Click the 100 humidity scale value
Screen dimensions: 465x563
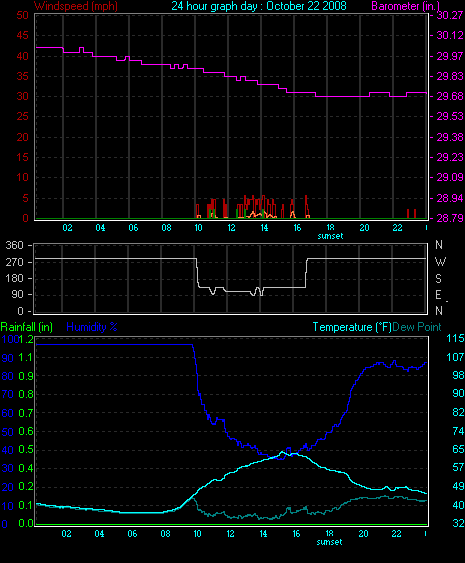click(10, 339)
